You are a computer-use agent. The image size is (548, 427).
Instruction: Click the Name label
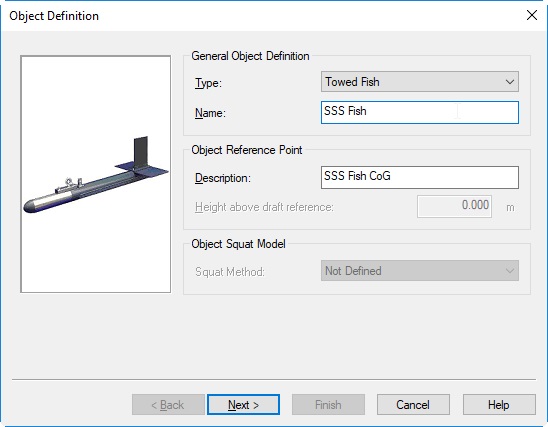[210, 113]
